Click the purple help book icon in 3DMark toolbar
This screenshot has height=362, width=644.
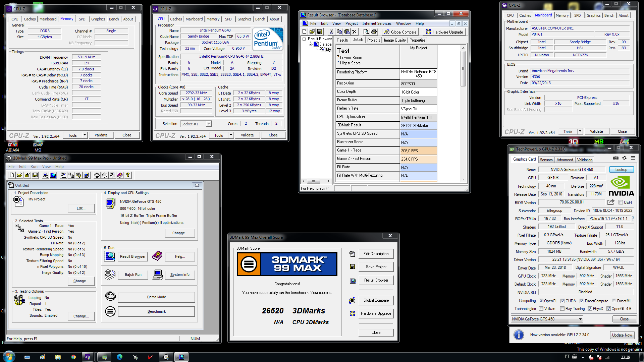tap(120, 175)
